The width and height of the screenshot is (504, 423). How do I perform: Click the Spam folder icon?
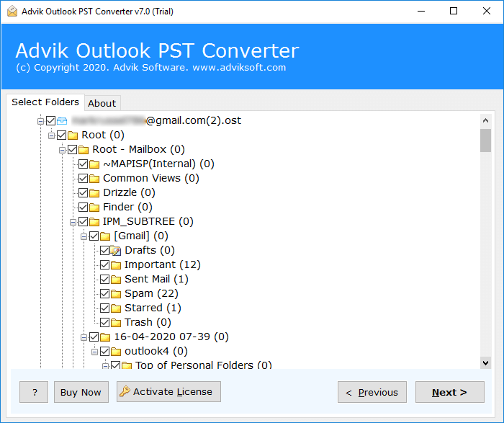[x=116, y=294]
